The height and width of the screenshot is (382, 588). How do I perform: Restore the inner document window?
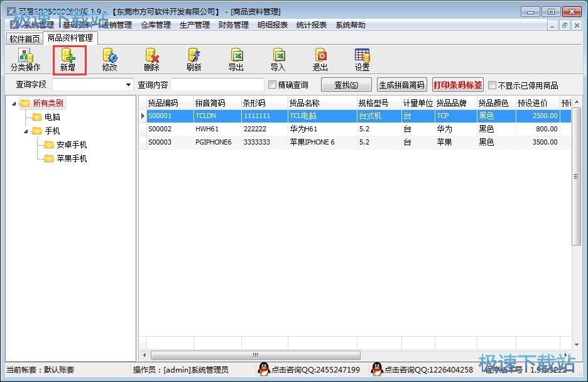(564, 25)
